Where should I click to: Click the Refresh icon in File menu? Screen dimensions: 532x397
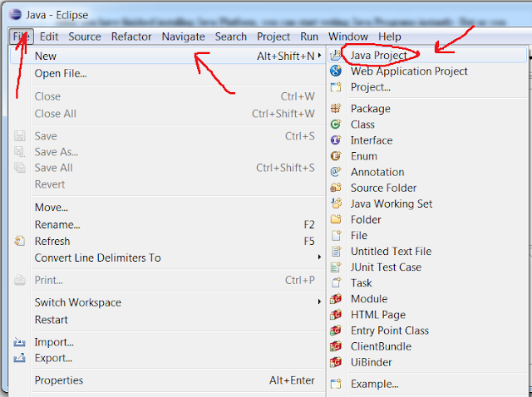click(19, 241)
